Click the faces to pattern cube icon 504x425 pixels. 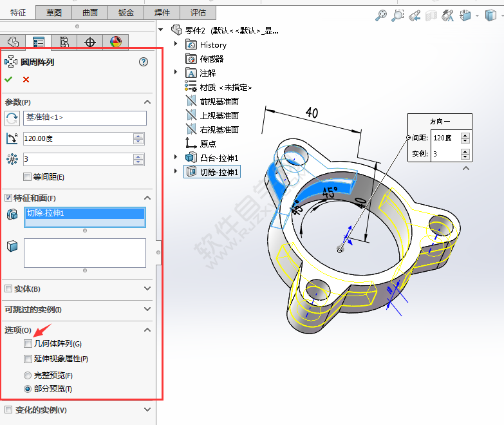click(x=12, y=246)
